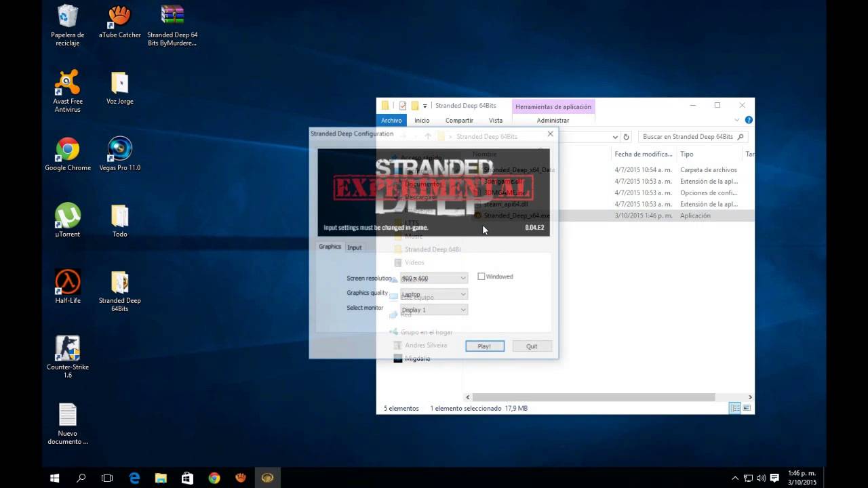This screenshot has height=488, width=868.
Task: Sort by the Fecha de modificación column
Action: tap(644, 154)
